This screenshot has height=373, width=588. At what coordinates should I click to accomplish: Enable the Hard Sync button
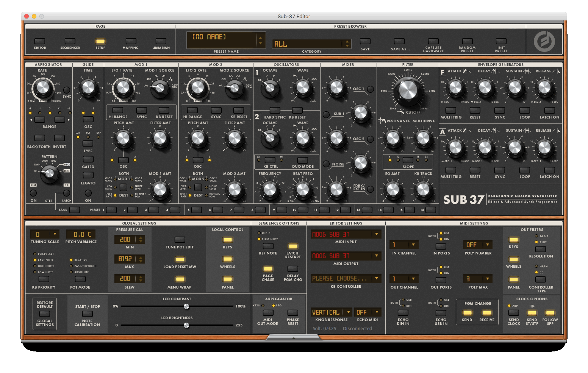(275, 110)
